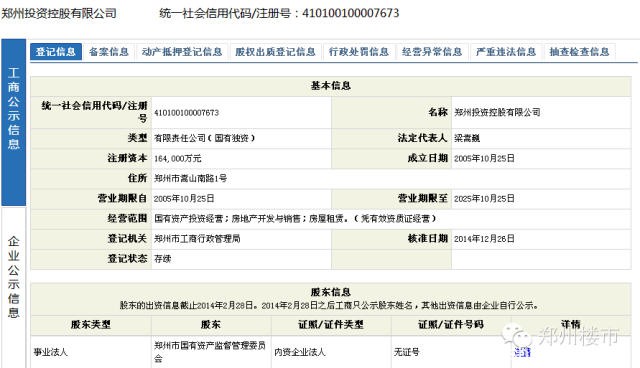Click the 基本信息 section header
Screen dimensions: 640x368
(331, 86)
